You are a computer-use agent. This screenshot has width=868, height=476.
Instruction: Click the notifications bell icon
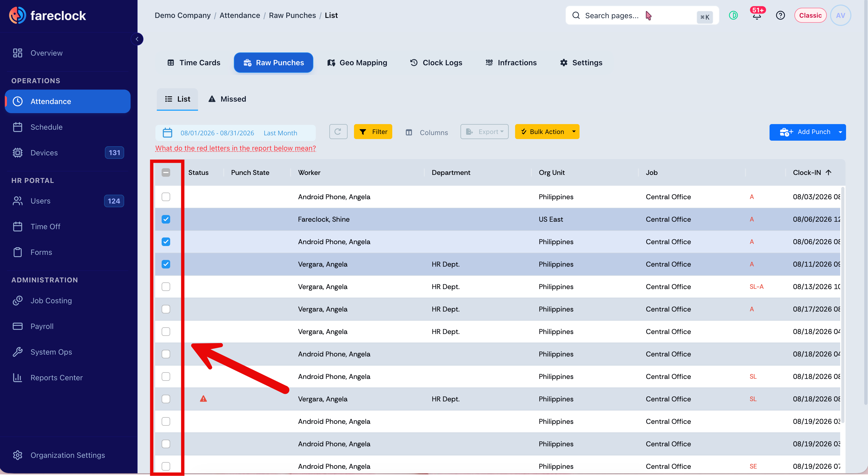[x=757, y=16]
